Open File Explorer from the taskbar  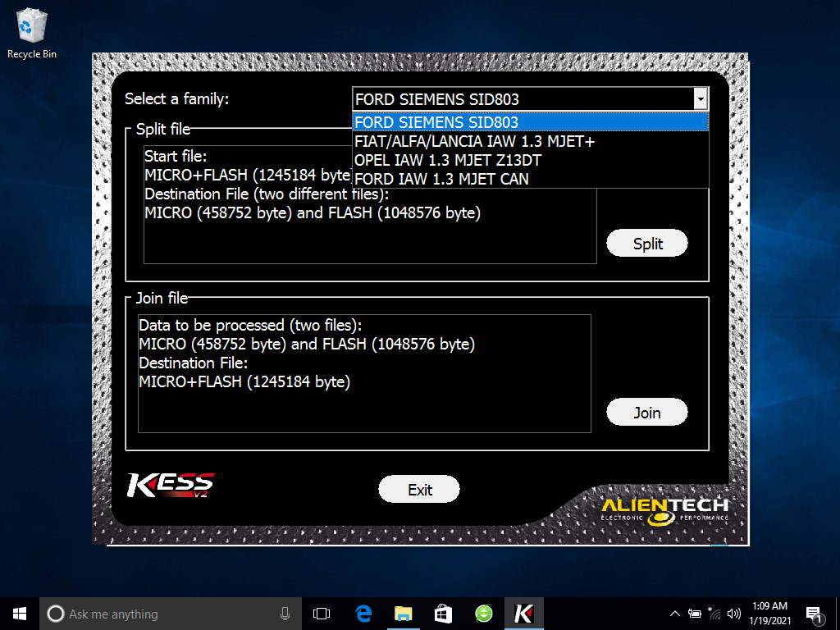(403, 613)
